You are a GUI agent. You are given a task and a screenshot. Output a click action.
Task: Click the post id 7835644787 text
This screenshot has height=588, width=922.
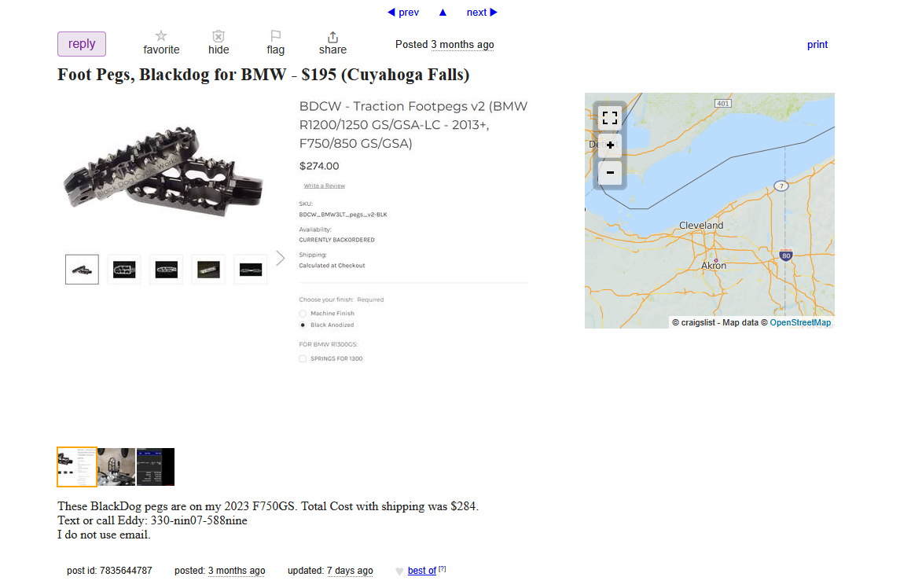(x=109, y=571)
